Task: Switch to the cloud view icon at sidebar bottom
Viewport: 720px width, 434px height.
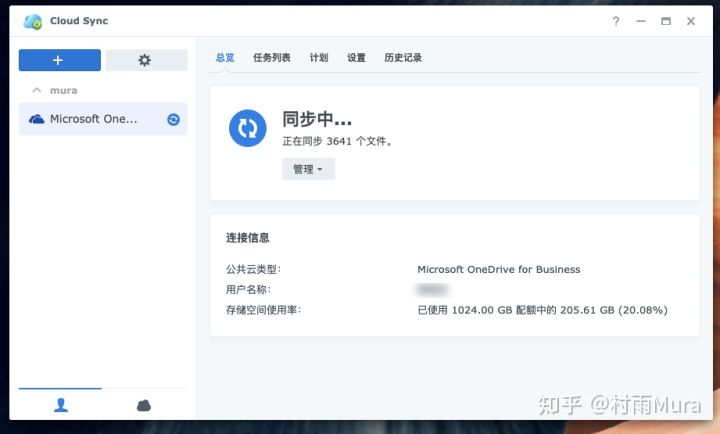Action: click(144, 404)
